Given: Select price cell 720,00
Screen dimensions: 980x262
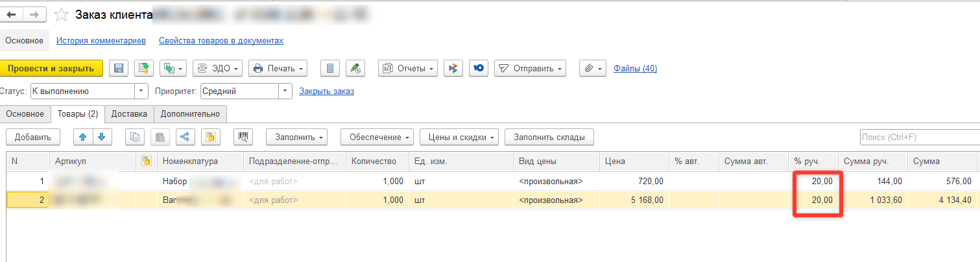Looking at the screenshot, I should (634, 181).
